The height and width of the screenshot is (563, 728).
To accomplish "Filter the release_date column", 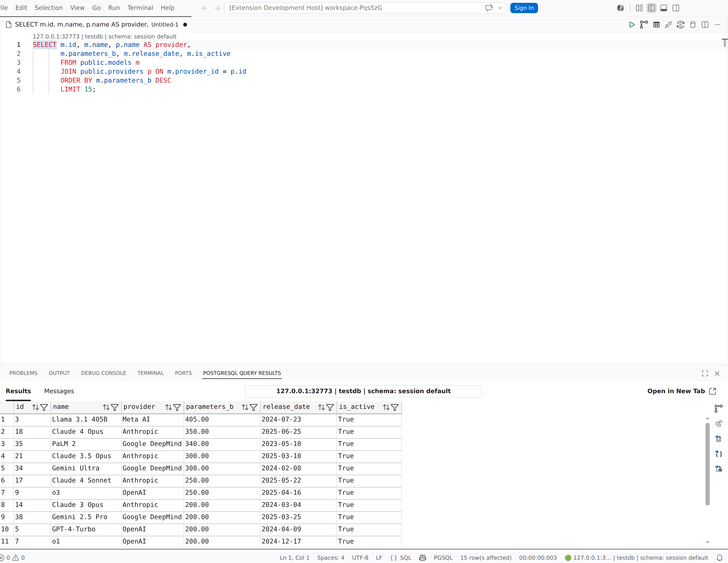I will [x=330, y=407].
